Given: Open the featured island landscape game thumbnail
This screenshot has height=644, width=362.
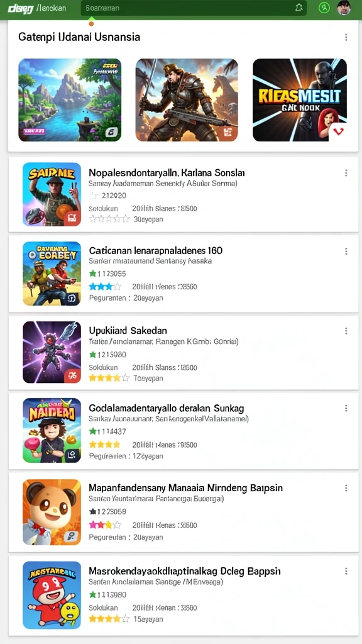Looking at the screenshot, I should (70, 100).
